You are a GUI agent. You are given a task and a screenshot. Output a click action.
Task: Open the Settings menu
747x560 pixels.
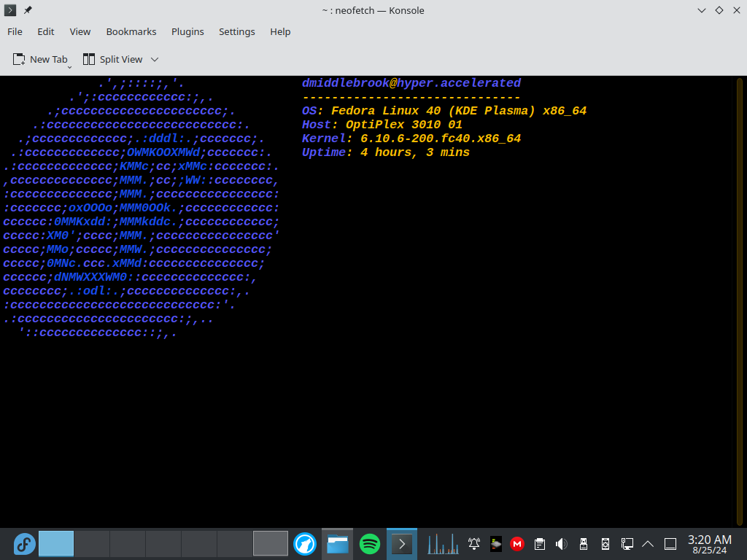(x=237, y=31)
